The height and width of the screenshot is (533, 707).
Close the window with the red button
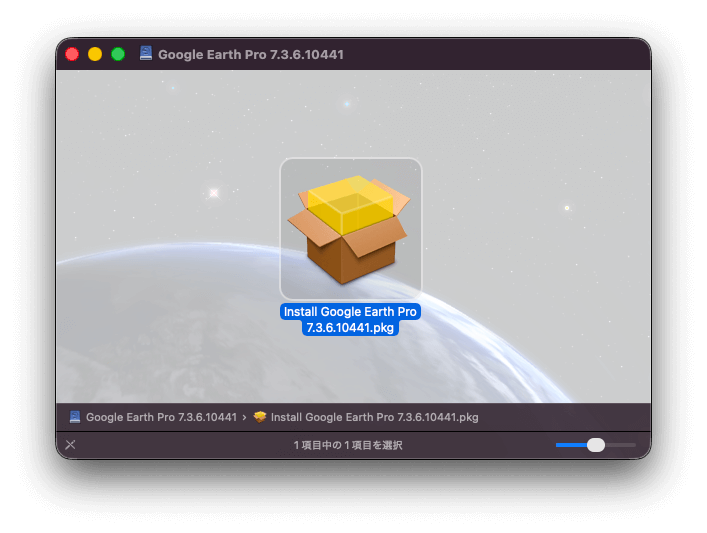tap(72, 54)
